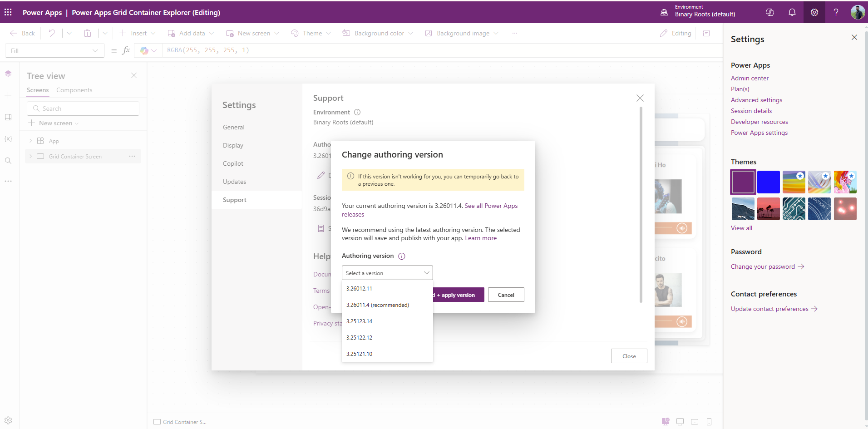Close the right Settings panel
Viewport: 868px width, 429px height.
point(854,37)
